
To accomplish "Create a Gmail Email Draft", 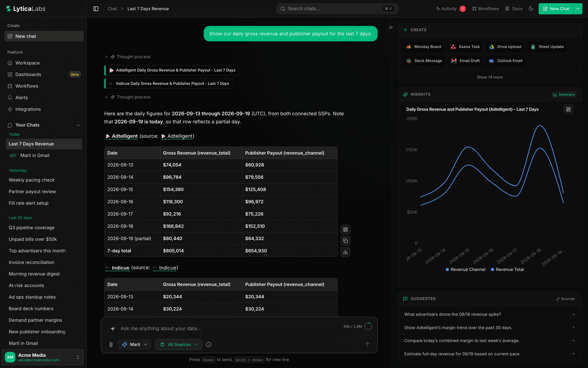I will click(465, 61).
